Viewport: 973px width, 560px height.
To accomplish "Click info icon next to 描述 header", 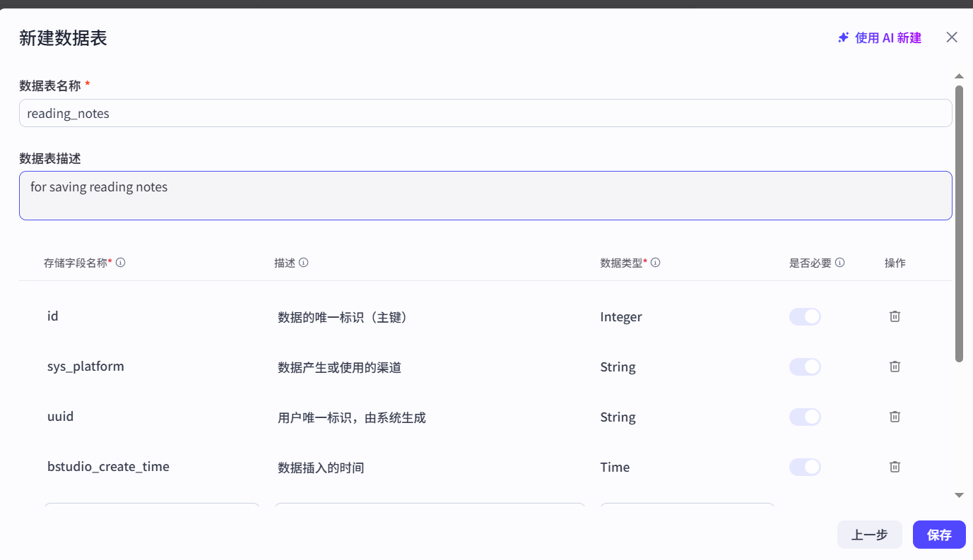I will coord(304,263).
